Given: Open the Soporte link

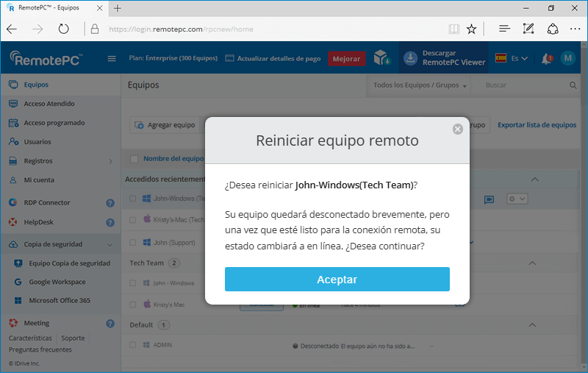Looking at the screenshot, I should (73, 338).
